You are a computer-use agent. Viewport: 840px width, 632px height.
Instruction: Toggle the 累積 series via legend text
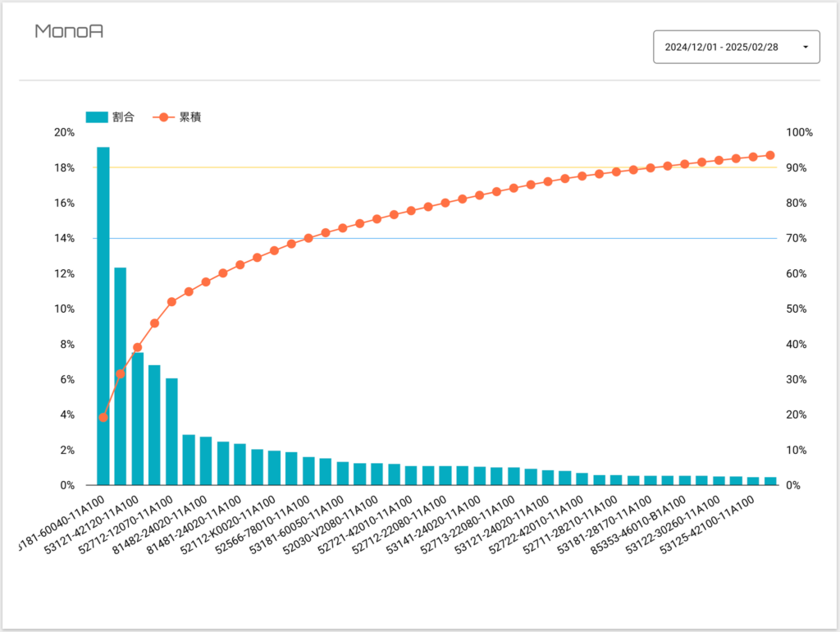[x=190, y=117]
